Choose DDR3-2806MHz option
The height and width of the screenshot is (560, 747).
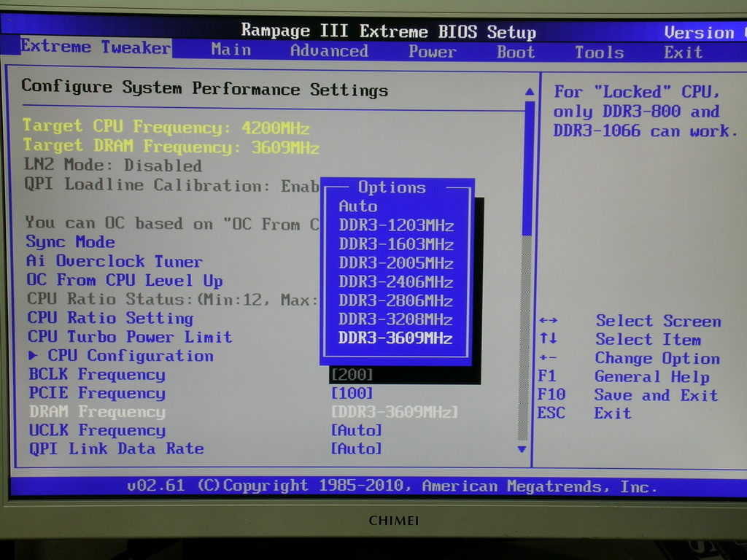coord(396,300)
